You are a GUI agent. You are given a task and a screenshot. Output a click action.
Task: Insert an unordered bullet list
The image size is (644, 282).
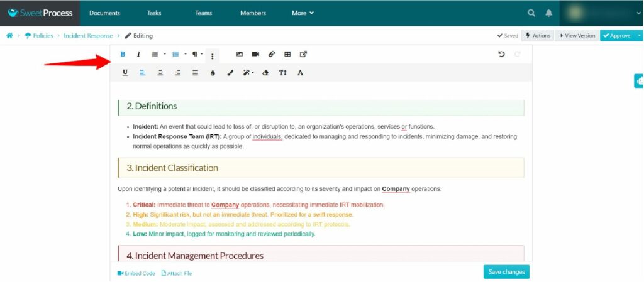point(176,54)
